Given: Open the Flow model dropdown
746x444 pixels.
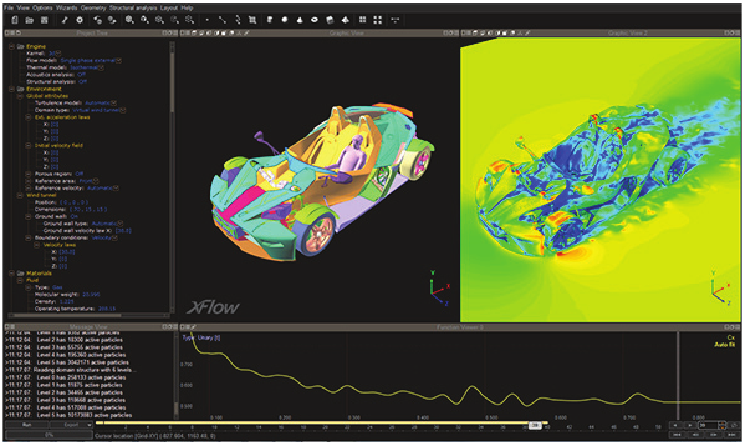Looking at the screenshot, I should [119, 61].
